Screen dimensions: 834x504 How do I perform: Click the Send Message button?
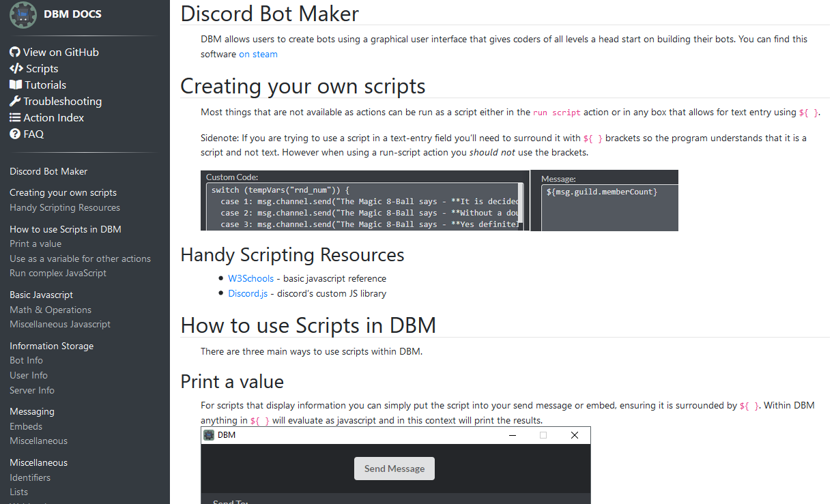coord(394,469)
